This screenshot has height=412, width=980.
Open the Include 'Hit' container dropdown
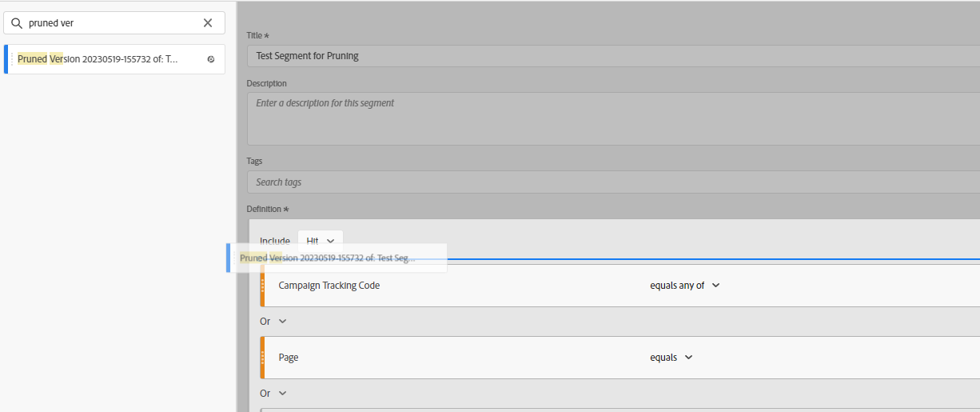(321, 241)
